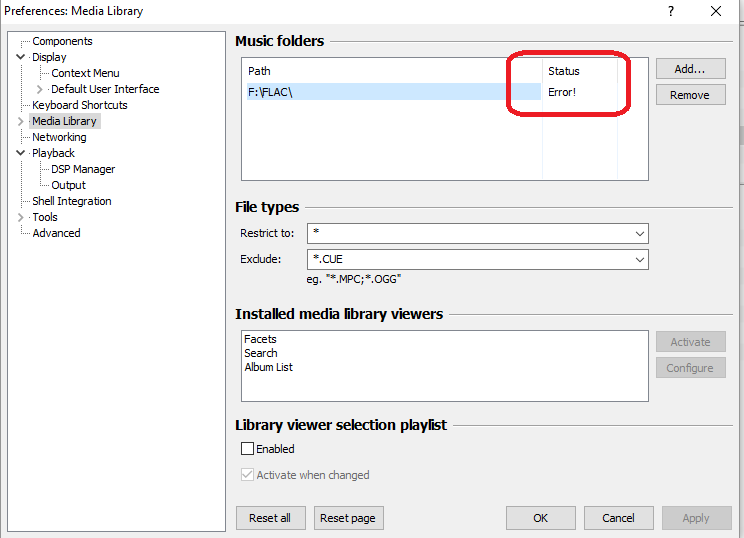Collapse the Display tree node
Viewport: 744px width, 538px height.
coord(21,57)
